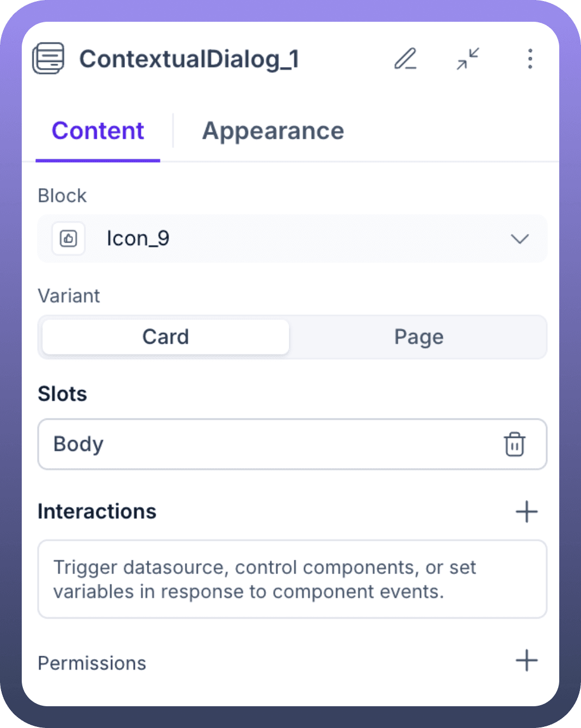
Task: Open the Appearance tab
Action: coord(273,131)
